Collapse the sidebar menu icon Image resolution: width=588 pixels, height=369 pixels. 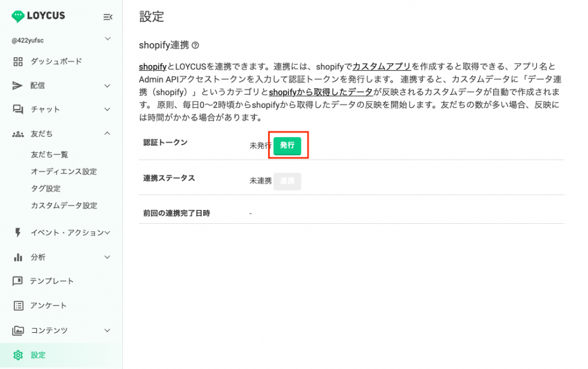107,17
